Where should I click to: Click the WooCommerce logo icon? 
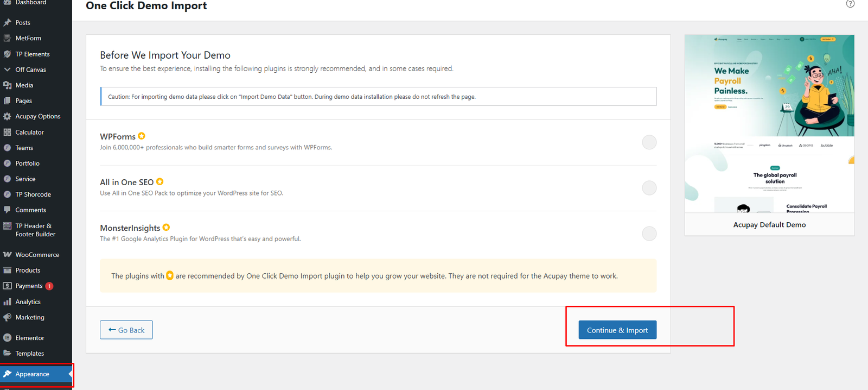point(7,255)
